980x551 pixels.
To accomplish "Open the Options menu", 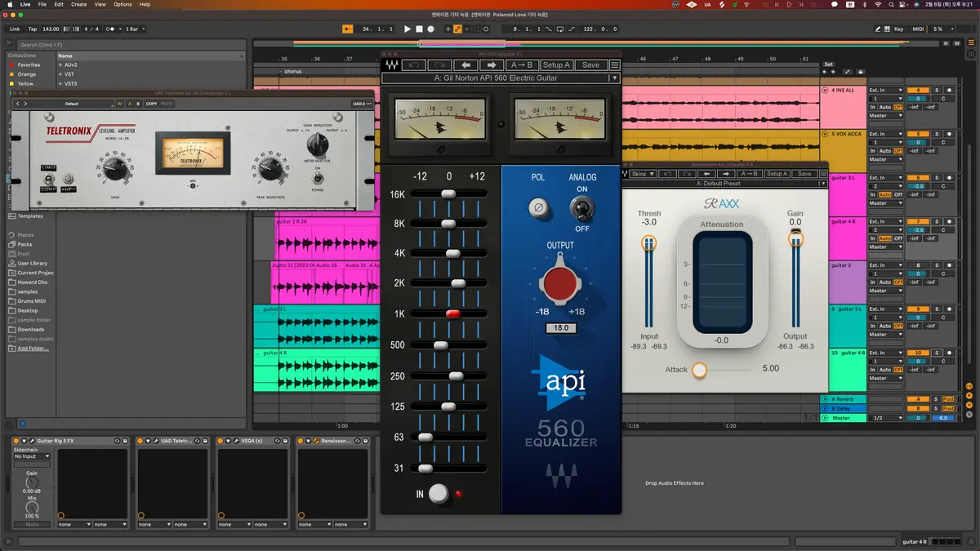I will tap(122, 4).
